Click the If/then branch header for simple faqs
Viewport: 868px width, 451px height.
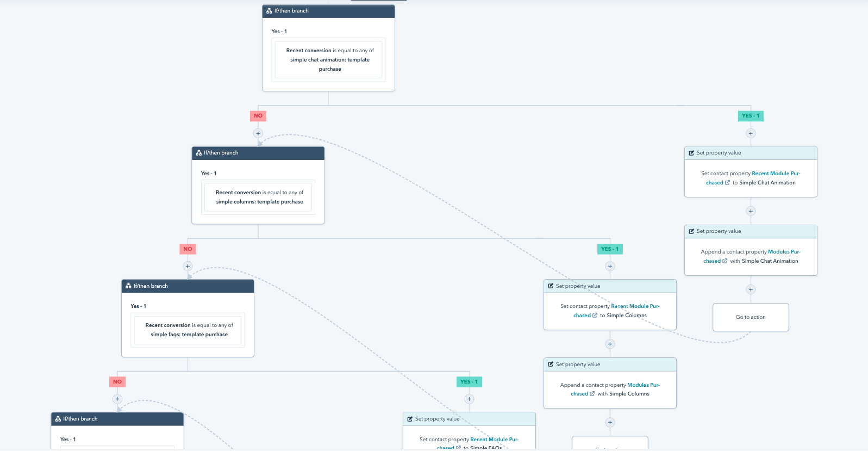(188, 286)
